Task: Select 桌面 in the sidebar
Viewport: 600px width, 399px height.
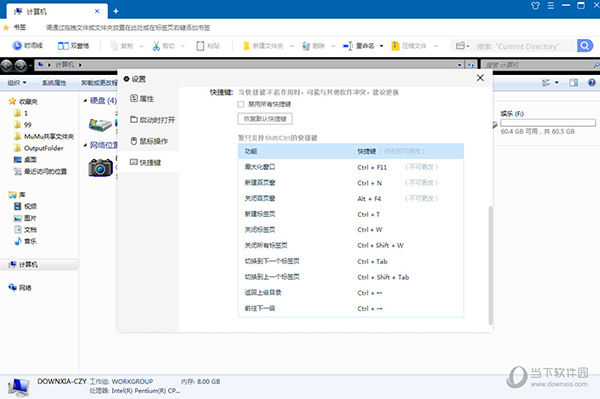Action: point(25,160)
